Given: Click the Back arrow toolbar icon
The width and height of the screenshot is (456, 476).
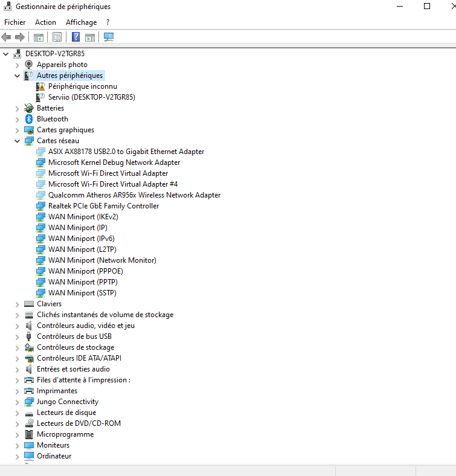Looking at the screenshot, I should point(6,37).
